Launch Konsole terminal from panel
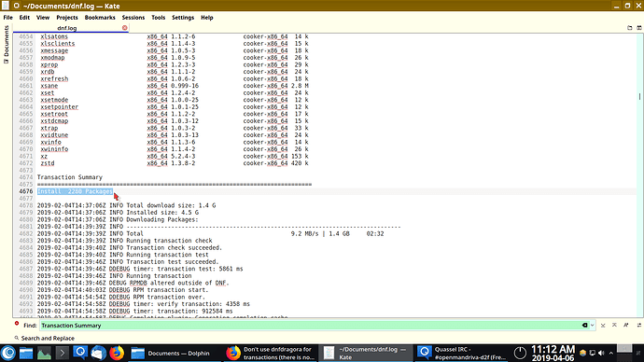644x362 pixels. pyautogui.click(x=62, y=353)
